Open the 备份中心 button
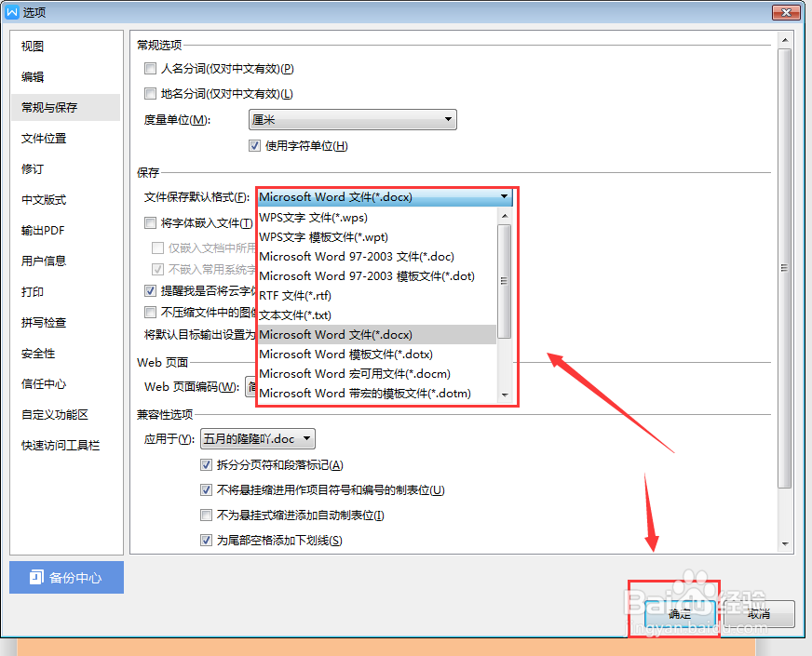This screenshot has width=812, height=656. pyautogui.click(x=66, y=577)
